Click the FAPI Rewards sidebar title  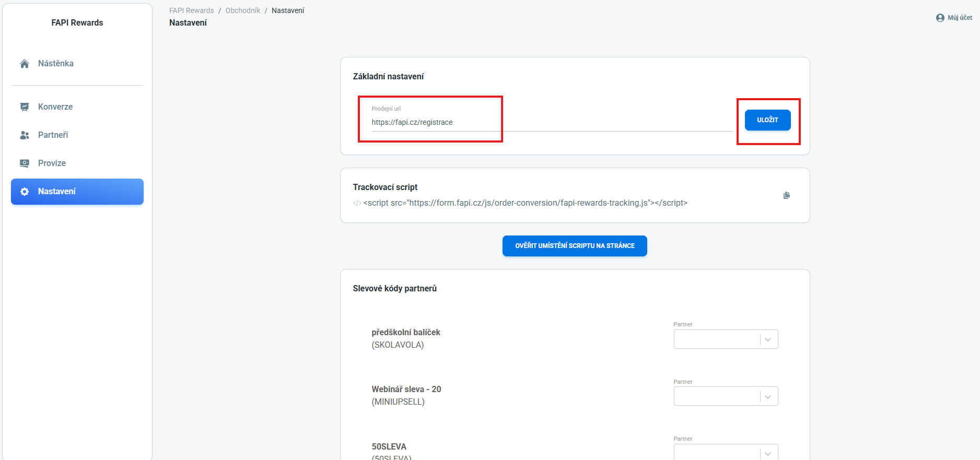(77, 23)
